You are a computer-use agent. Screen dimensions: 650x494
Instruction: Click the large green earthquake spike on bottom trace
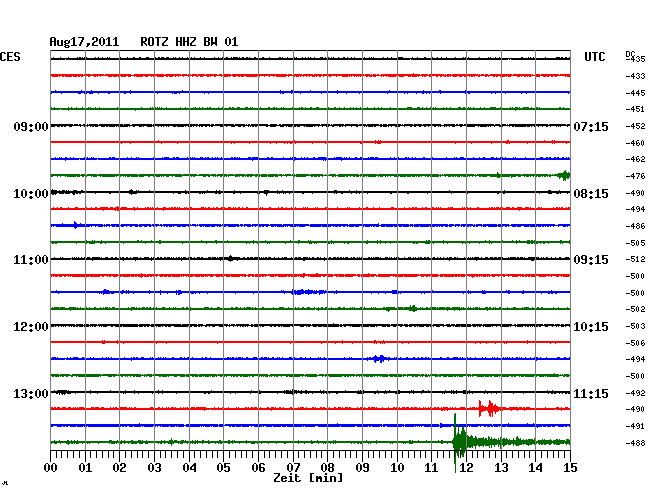(x=459, y=442)
